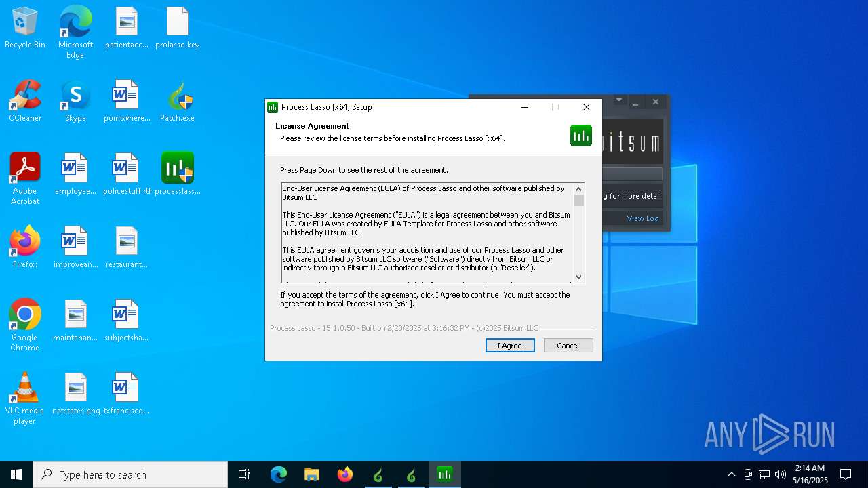868x488 pixels.
Task: Click the Process Lasso green logo in header
Action: pyautogui.click(x=581, y=136)
